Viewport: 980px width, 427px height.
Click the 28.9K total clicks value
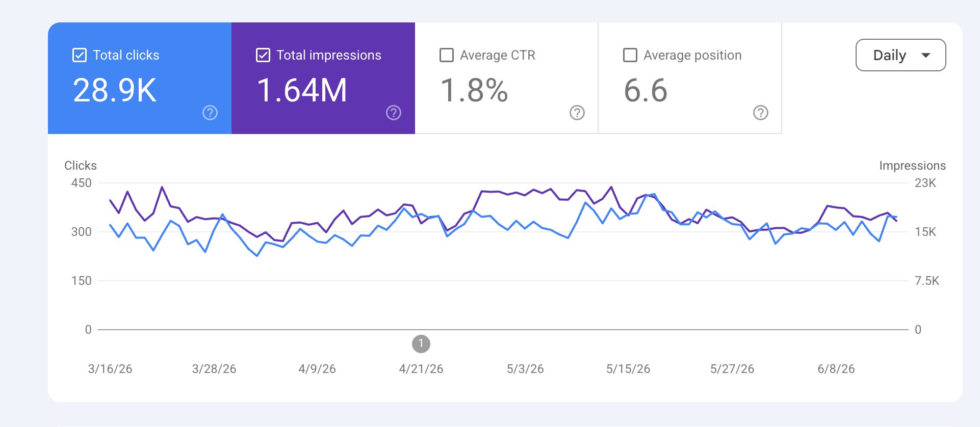point(115,90)
